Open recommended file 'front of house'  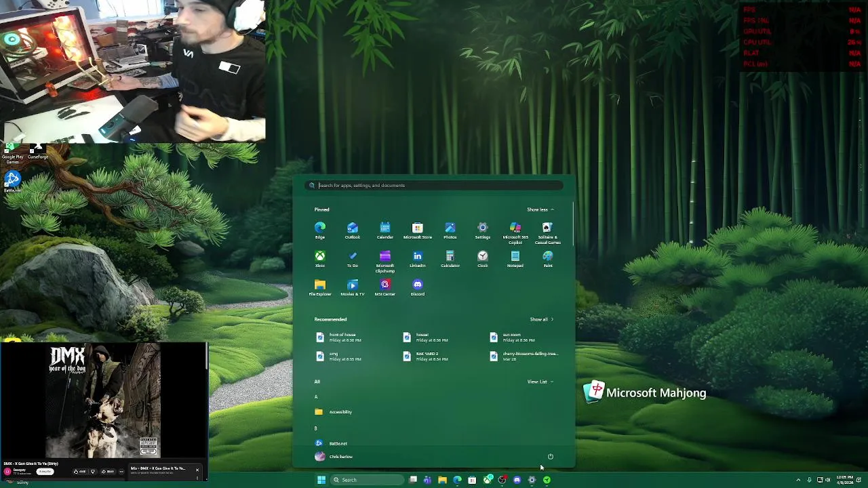pyautogui.click(x=339, y=337)
